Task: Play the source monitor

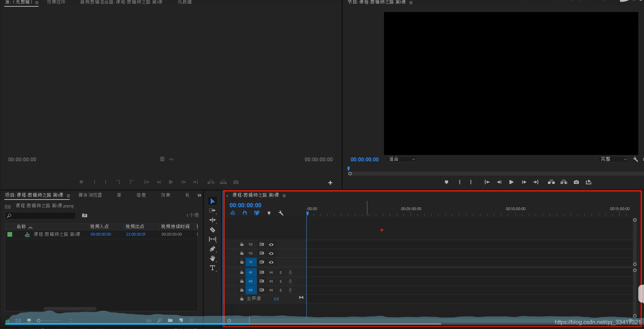Action: [171, 182]
